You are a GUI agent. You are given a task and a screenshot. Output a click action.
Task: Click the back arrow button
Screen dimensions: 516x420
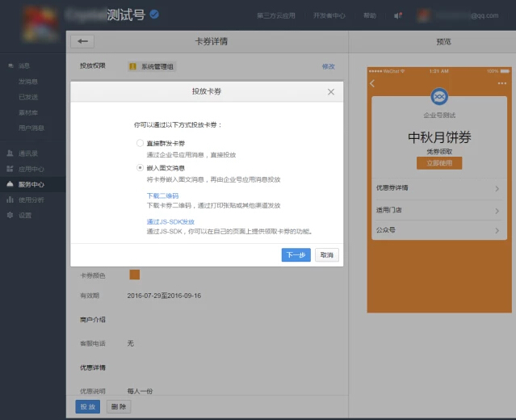coord(82,41)
